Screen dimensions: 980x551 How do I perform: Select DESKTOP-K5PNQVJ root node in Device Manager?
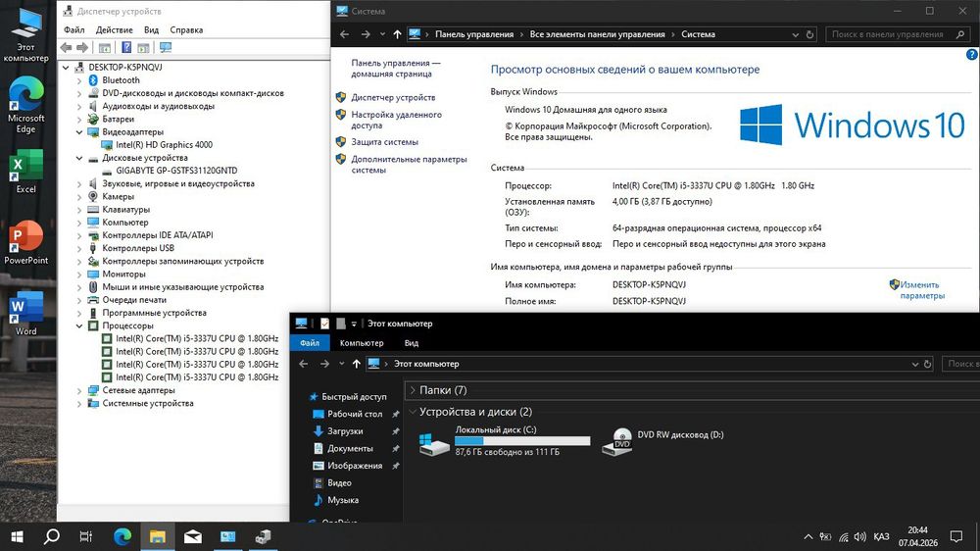click(125, 68)
